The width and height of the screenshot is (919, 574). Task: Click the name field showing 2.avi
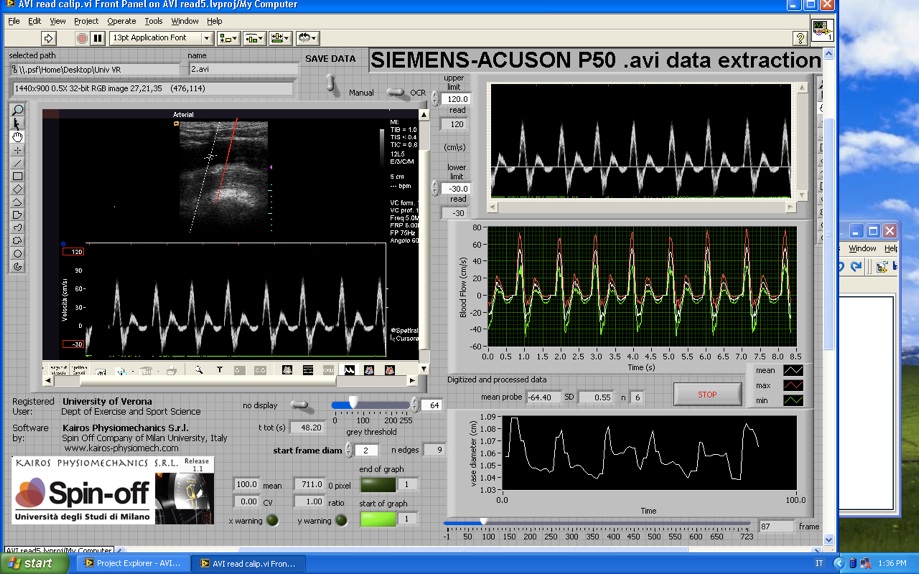[x=243, y=69]
